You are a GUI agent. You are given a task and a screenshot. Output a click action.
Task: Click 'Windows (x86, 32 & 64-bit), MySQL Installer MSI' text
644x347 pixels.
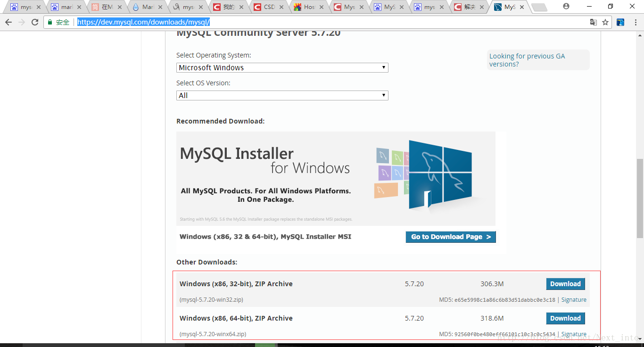coord(265,237)
